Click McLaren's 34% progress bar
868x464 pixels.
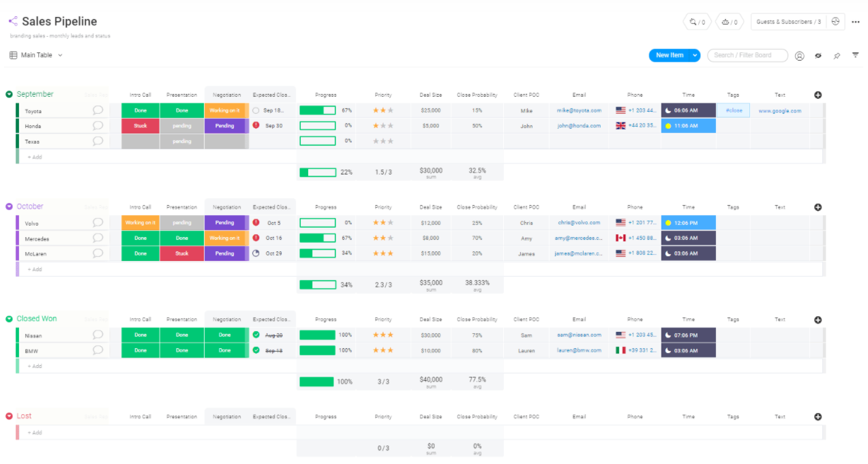coord(318,253)
